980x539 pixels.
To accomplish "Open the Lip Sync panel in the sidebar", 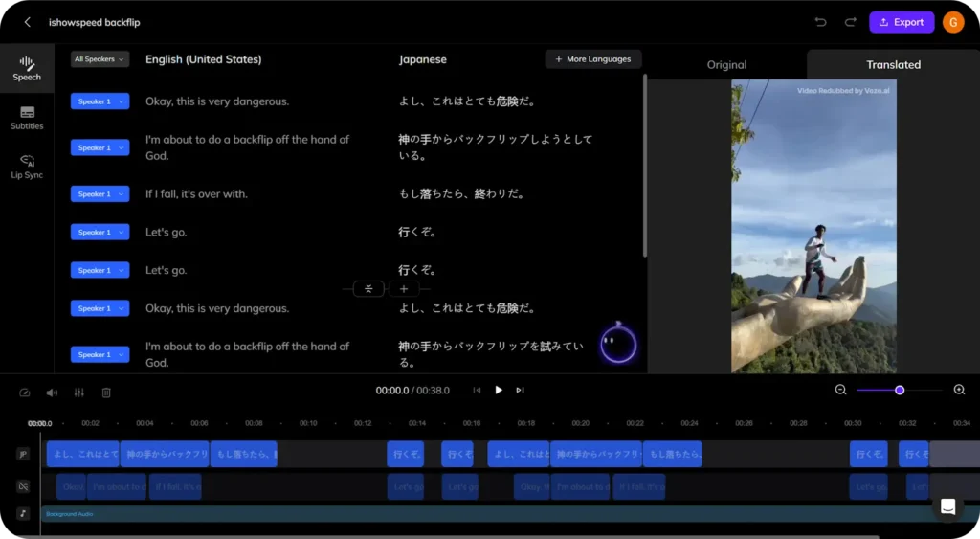I will (x=27, y=167).
